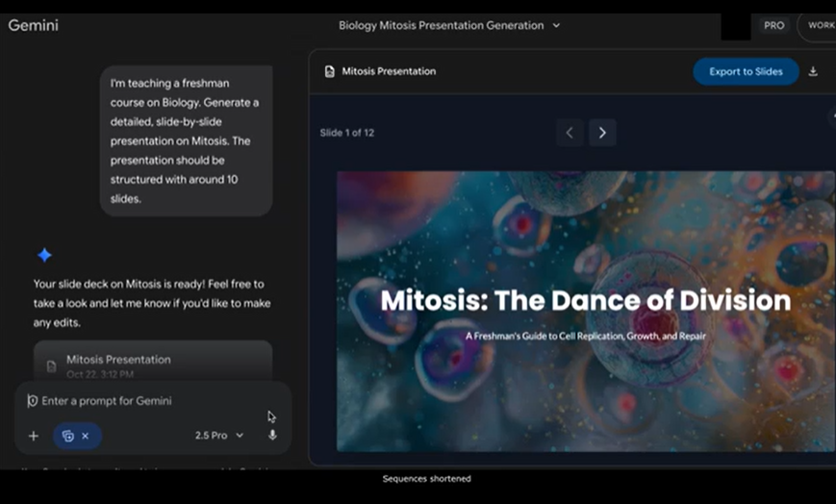The image size is (836, 504).
Task: Click the file icon in the Mitosis Presentation card
Action: [x=52, y=365]
